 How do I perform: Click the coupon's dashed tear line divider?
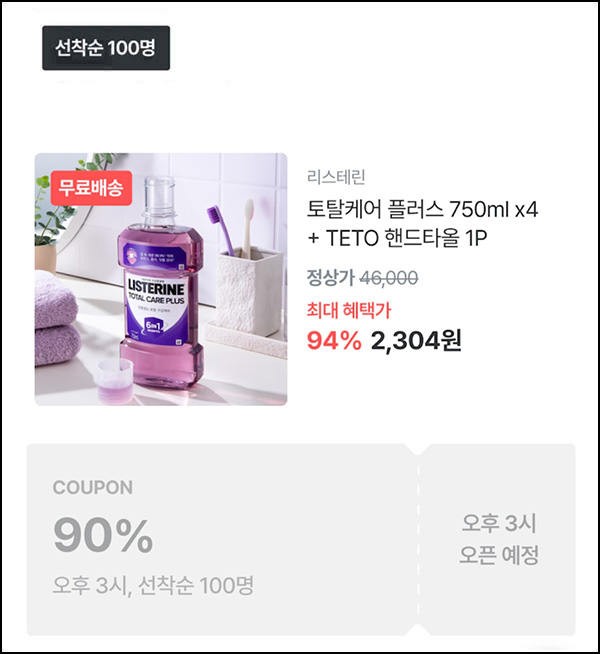point(418,540)
